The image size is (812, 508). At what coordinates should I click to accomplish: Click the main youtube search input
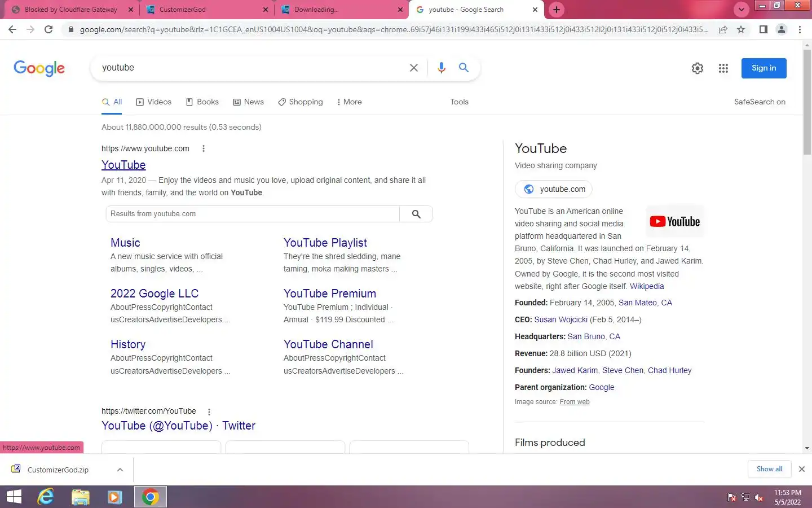(x=252, y=68)
